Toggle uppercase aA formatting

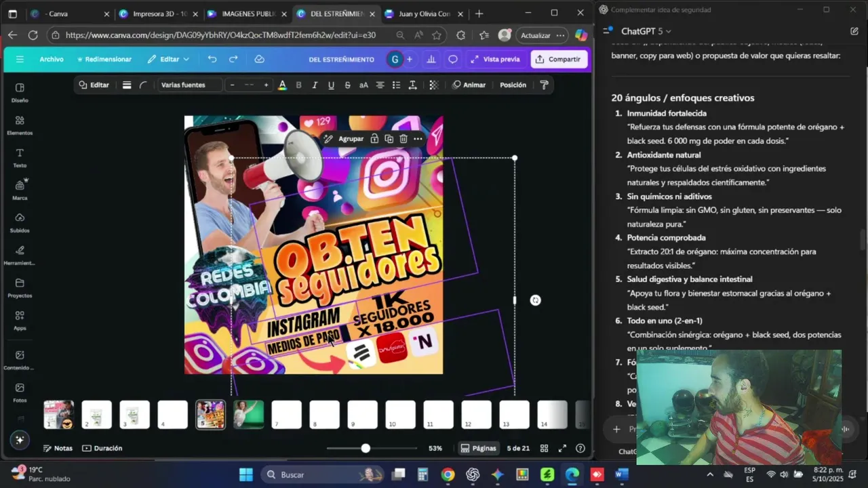pos(363,85)
